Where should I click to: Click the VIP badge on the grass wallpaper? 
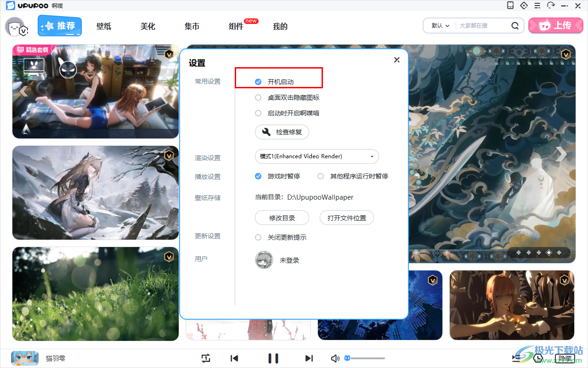pos(169,257)
